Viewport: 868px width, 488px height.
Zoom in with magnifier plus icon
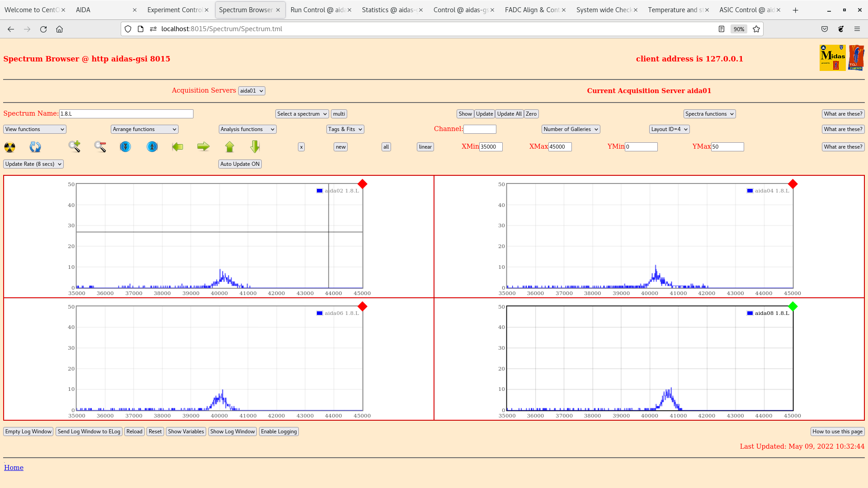click(75, 146)
